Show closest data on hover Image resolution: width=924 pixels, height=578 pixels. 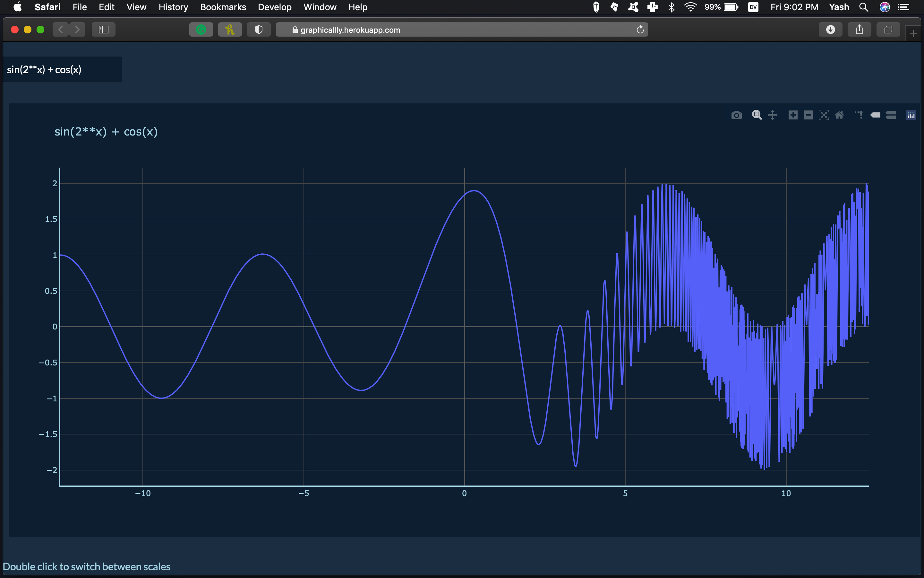tap(875, 115)
